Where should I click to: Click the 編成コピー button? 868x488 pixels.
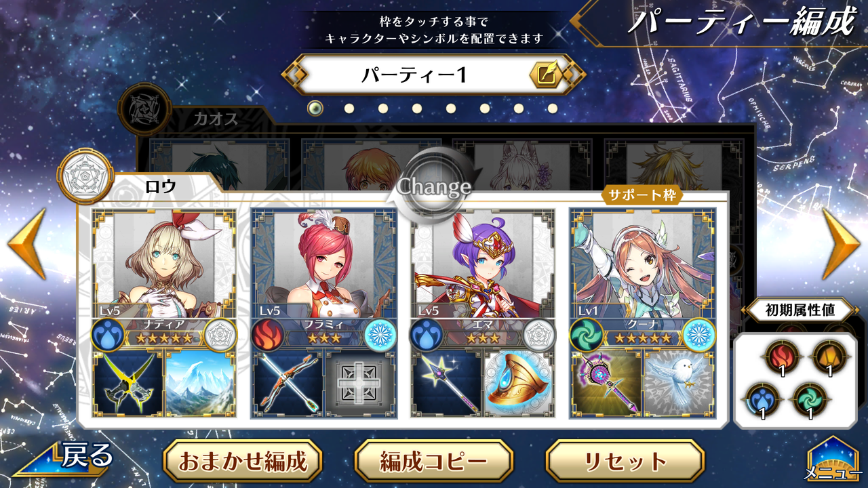tap(434, 462)
